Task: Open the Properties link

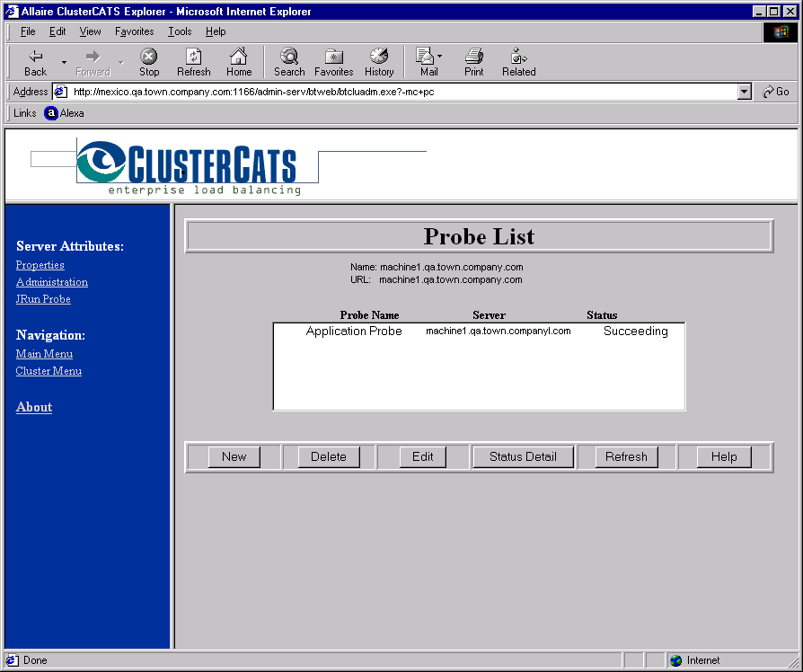Action: tap(40, 265)
